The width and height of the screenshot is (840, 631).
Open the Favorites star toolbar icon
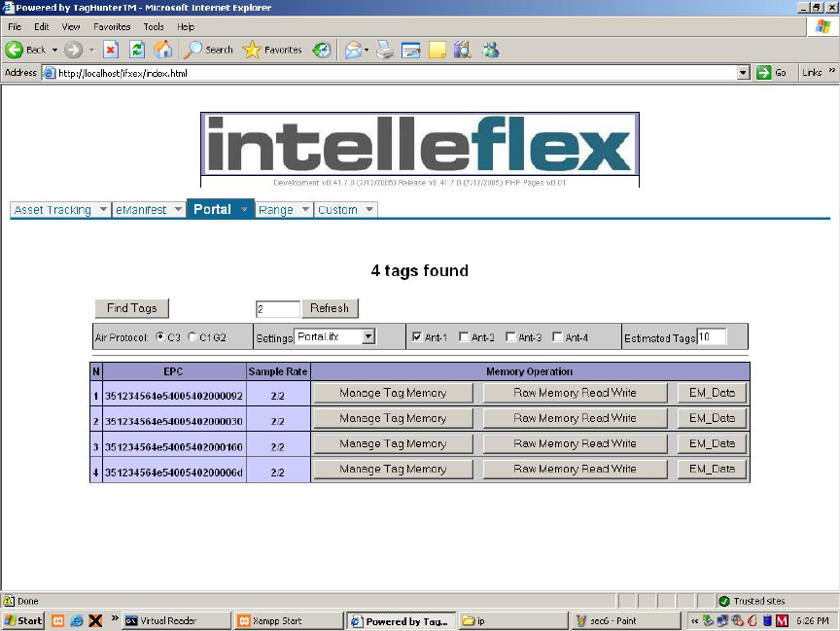pyautogui.click(x=251, y=50)
